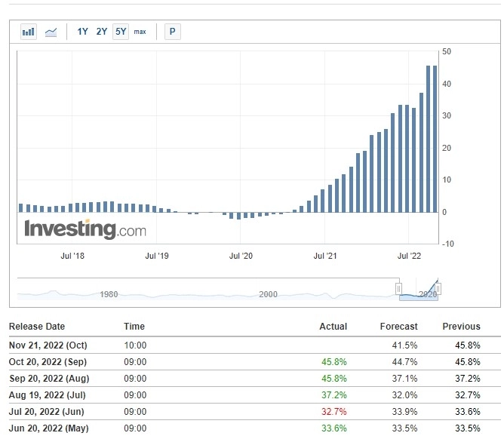Viewport: 504px width, 439px height.
Task: Click the 2000 area in navigator timeline
Action: coord(268,294)
